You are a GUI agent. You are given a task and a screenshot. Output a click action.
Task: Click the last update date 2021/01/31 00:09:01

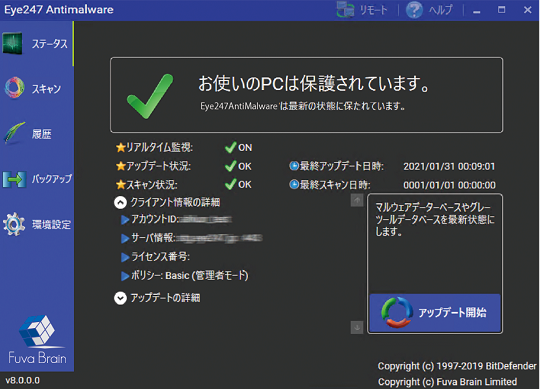pyautogui.click(x=449, y=167)
